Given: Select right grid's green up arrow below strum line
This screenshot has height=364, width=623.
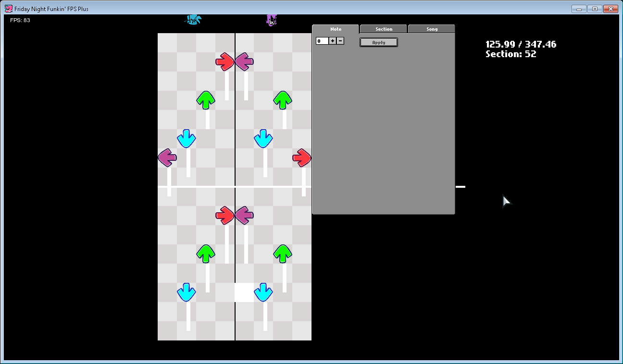Looking at the screenshot, I should (283, 254).
